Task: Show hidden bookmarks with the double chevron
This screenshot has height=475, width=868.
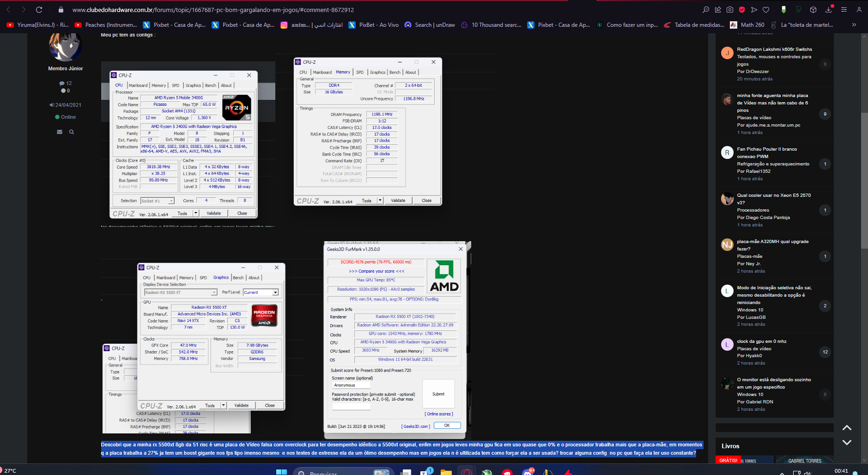Action: (x=854, y=25)
